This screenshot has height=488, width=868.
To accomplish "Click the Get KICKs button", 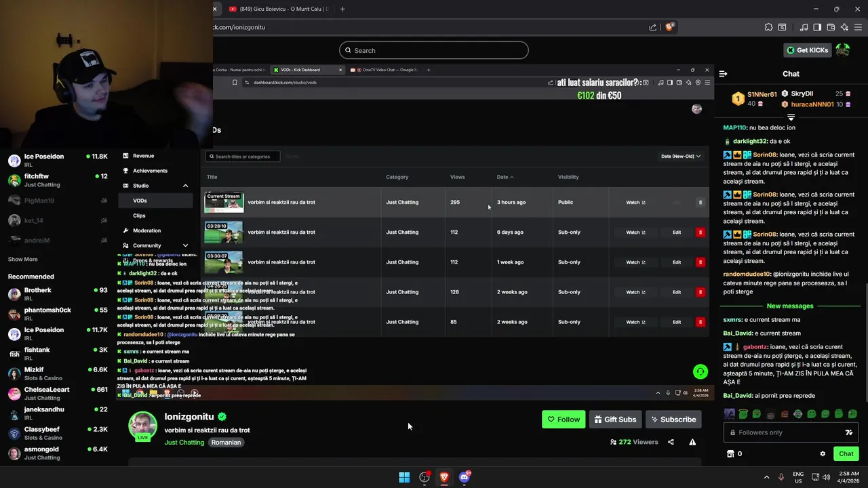I will click(x=808, y=50).
